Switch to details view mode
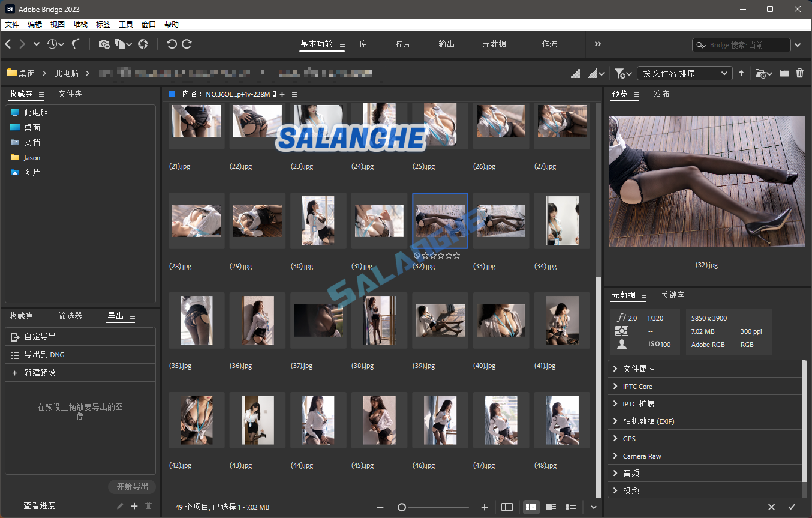This screenshot has height=518, width=812. pyautogui.click(x=551, y=507)
